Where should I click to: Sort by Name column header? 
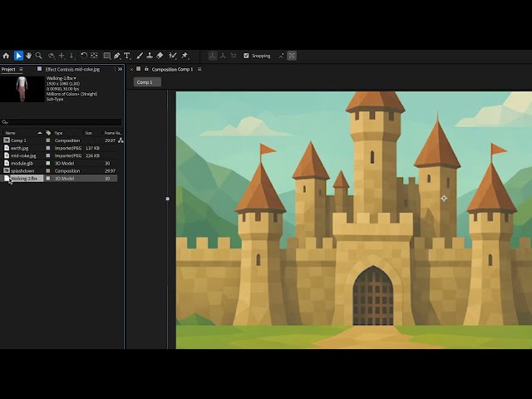pyautogui.click(x=10, y=133)
